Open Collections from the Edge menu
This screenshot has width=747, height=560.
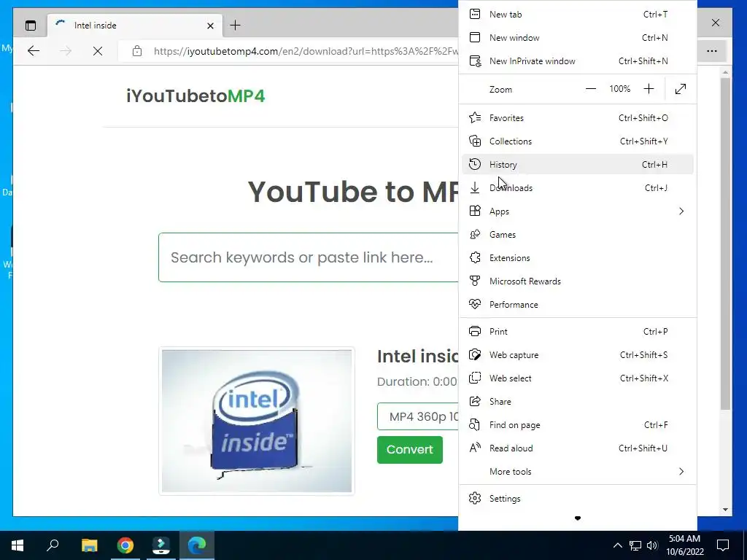(x=578, y=141)
